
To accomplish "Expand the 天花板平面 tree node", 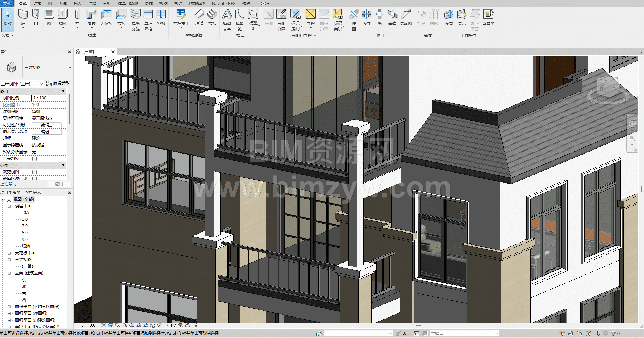I will click(x=9, y=253).
